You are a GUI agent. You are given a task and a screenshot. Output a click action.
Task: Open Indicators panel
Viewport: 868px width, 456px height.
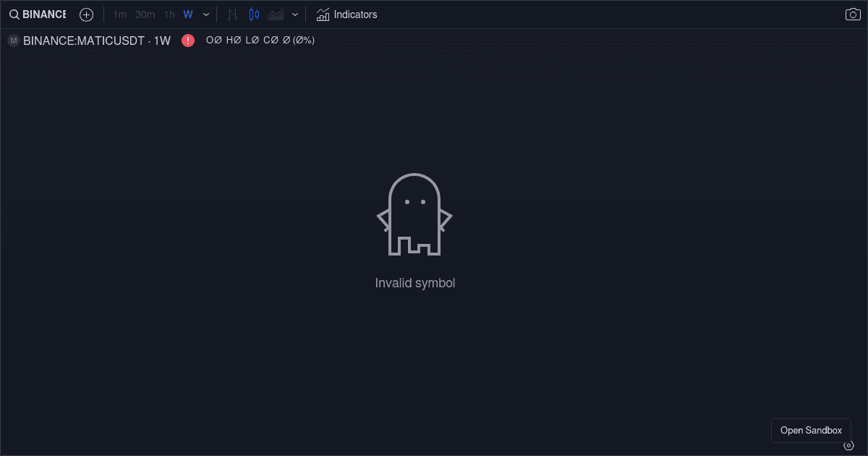[347, 14]
